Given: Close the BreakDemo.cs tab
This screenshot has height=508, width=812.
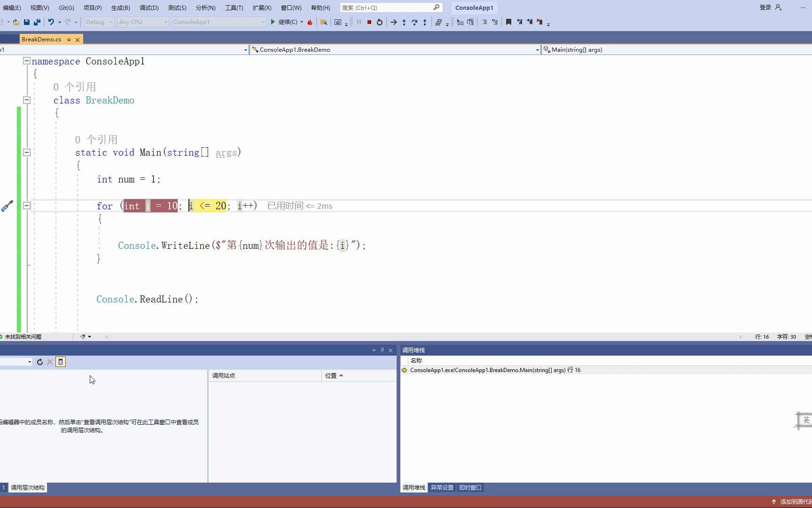Looking at the screenshot, I should tap(78, 40).
